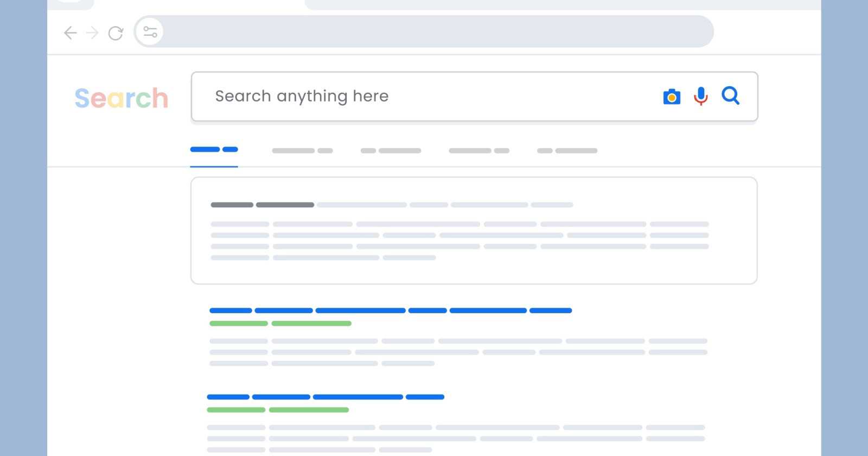Open the fifth gray results tab
Viewport: 868px width, 456px height.
point(567,151)
